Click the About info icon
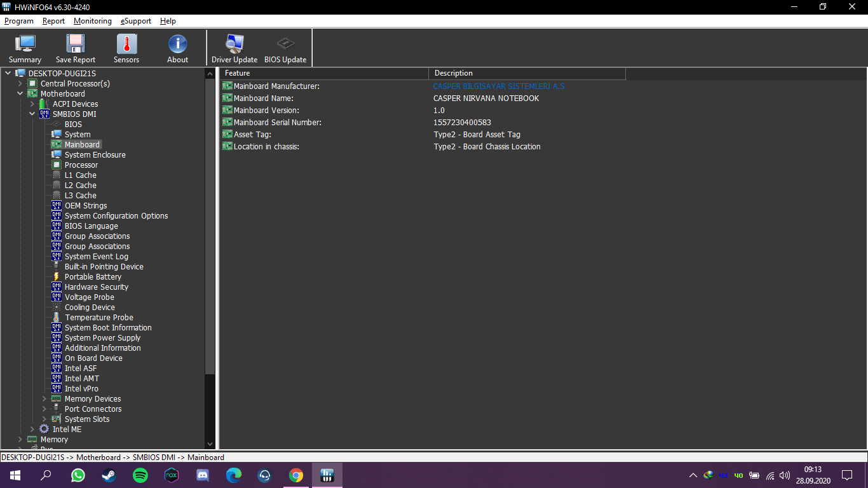868x488 pixels. tap(177, 48)
